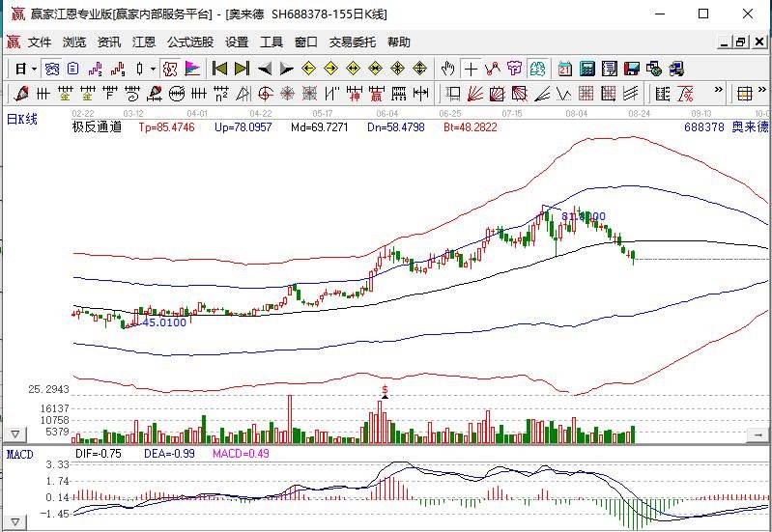Viewport: 772px width, 532px height.
Task: Expand the 日 period dropdown arrow
Action: click(x=34, y=69)
